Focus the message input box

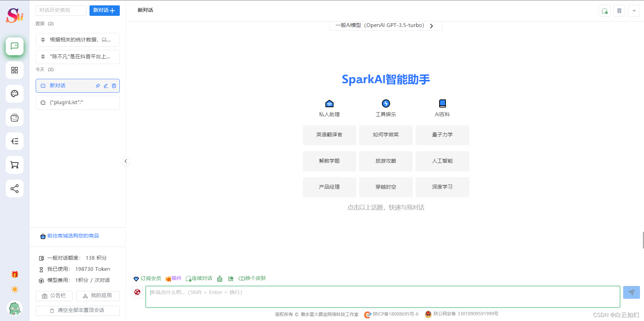(383, 297)
